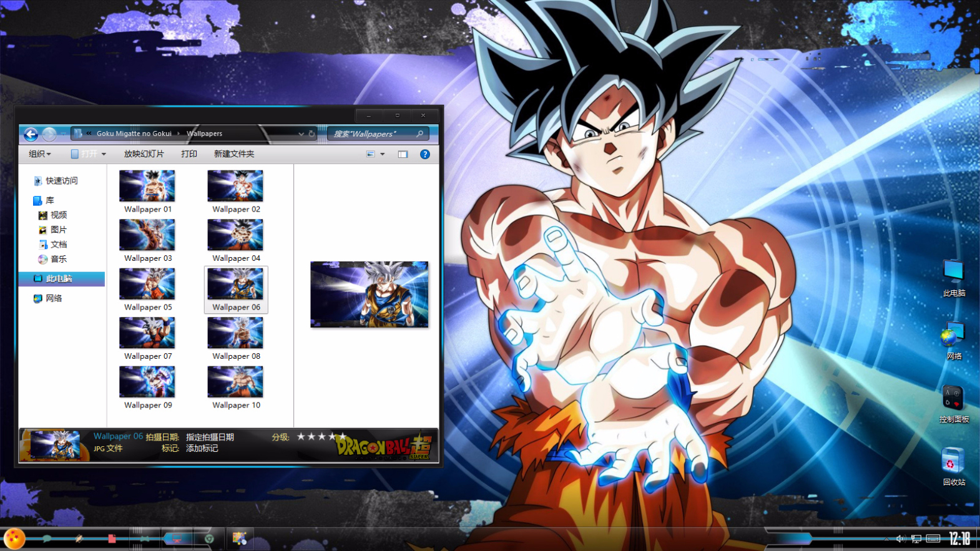Open 音乐 music library
980x551 pixels.
click(x=52, y=259)
